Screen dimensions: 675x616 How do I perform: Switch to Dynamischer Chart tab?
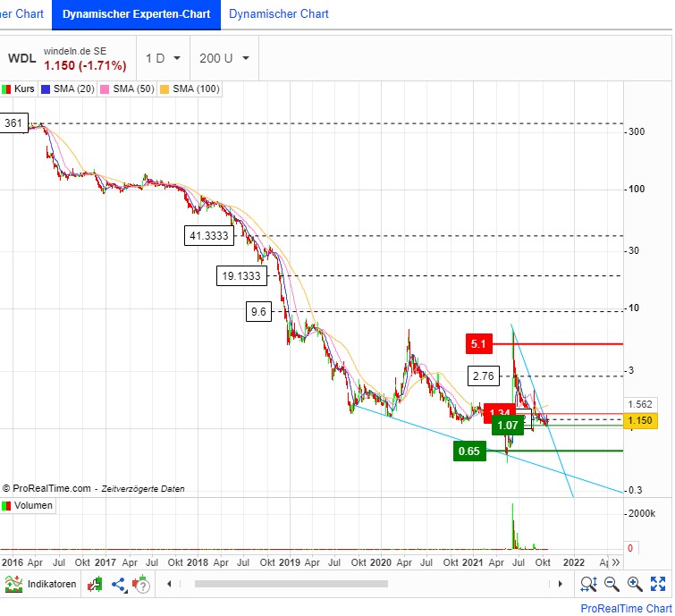click(x=279, y=14)
